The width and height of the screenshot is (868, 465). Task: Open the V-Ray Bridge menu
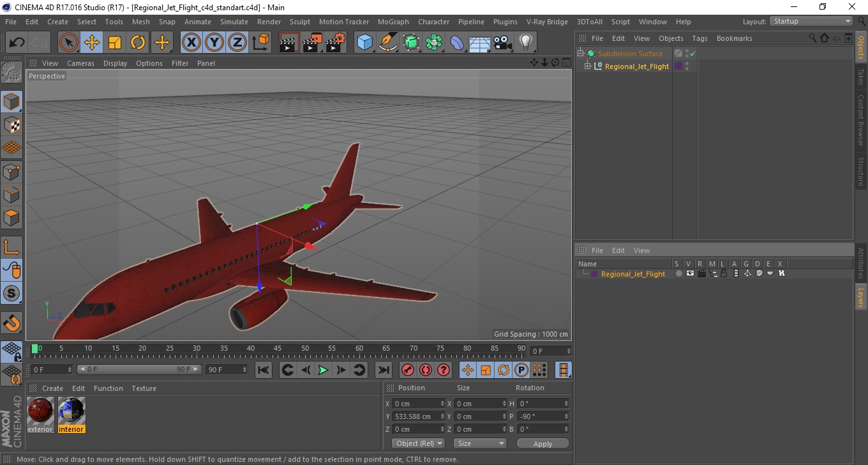(547, 22)
